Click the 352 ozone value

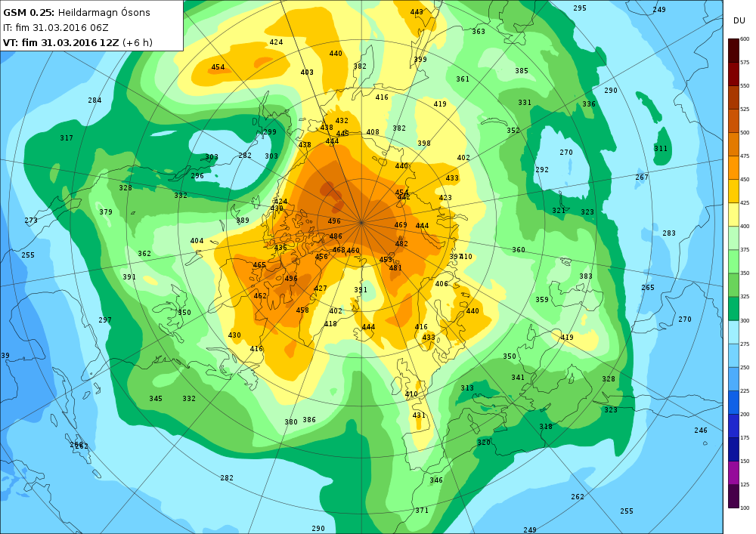(x=513, y=130)
